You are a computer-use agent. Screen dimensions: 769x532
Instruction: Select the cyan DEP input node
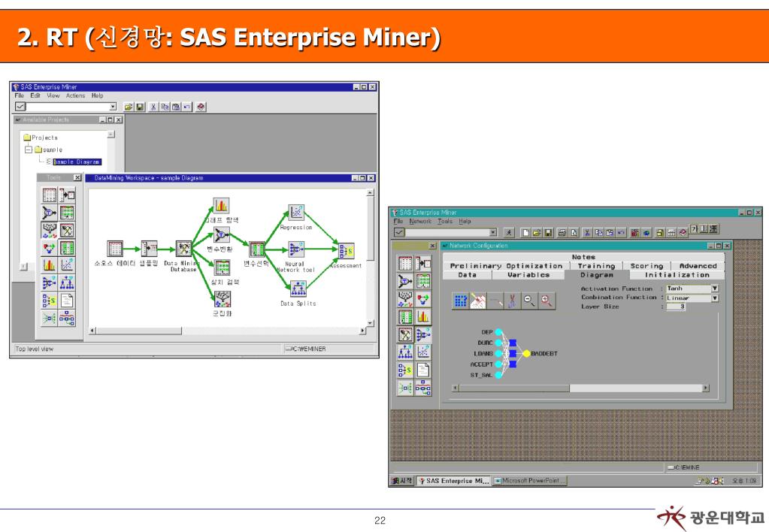(498, 332)
